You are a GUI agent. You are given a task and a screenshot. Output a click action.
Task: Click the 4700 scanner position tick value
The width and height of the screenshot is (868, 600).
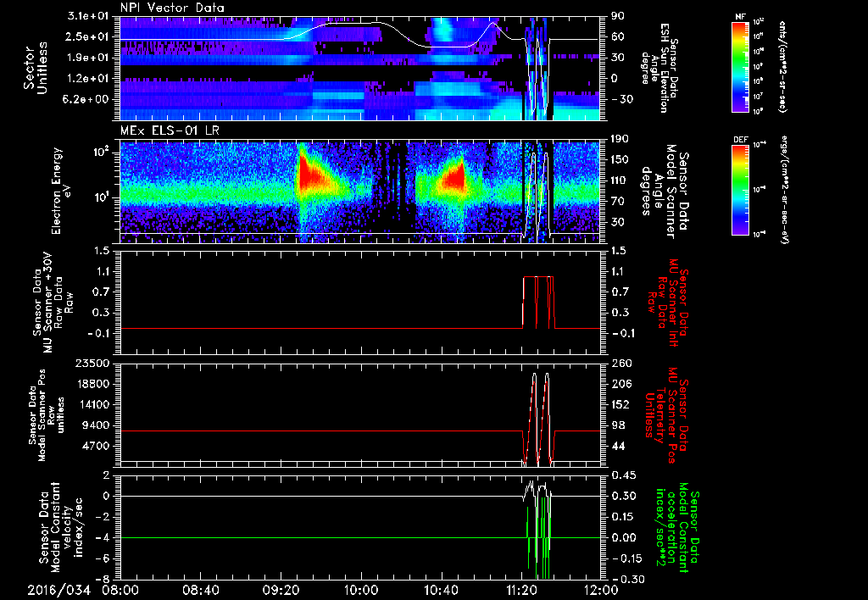pos(97,446)
